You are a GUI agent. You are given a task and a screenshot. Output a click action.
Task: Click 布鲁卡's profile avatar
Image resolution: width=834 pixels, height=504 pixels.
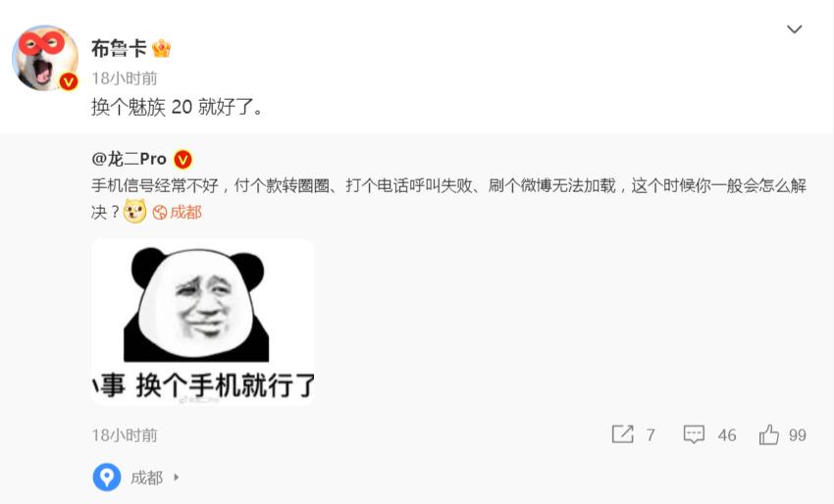click(45, 58)
